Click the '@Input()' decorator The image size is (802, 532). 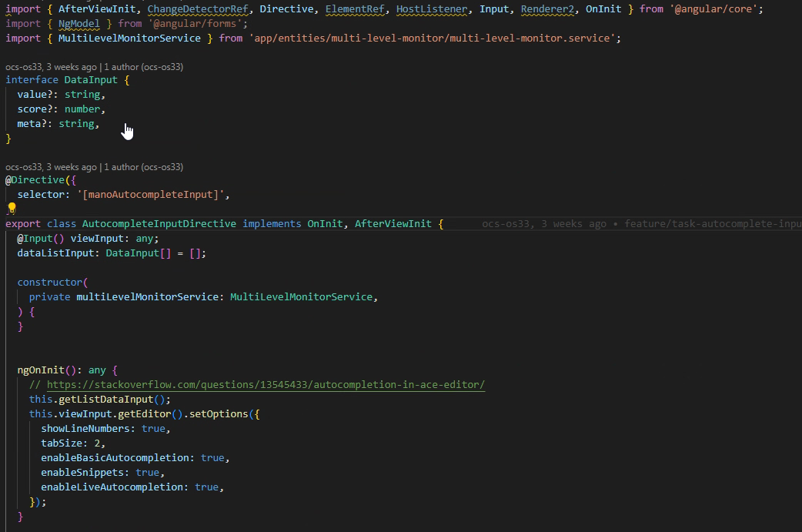pyautogui.click(x=41, y=239)
